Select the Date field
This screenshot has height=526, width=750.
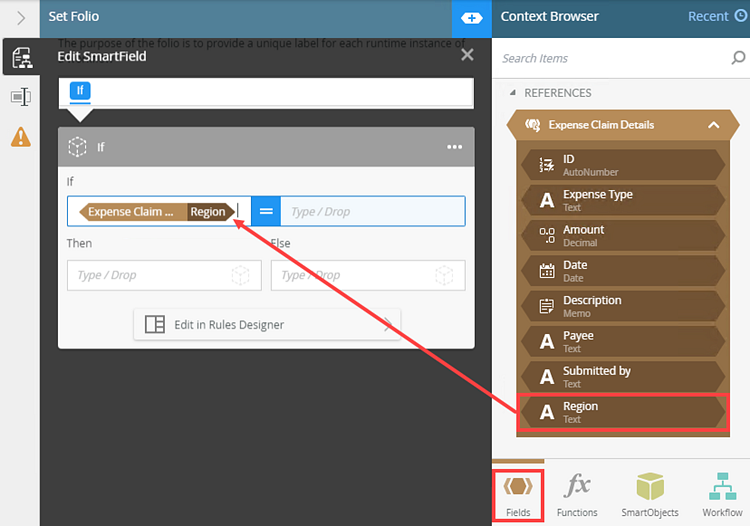coord(623,271)
